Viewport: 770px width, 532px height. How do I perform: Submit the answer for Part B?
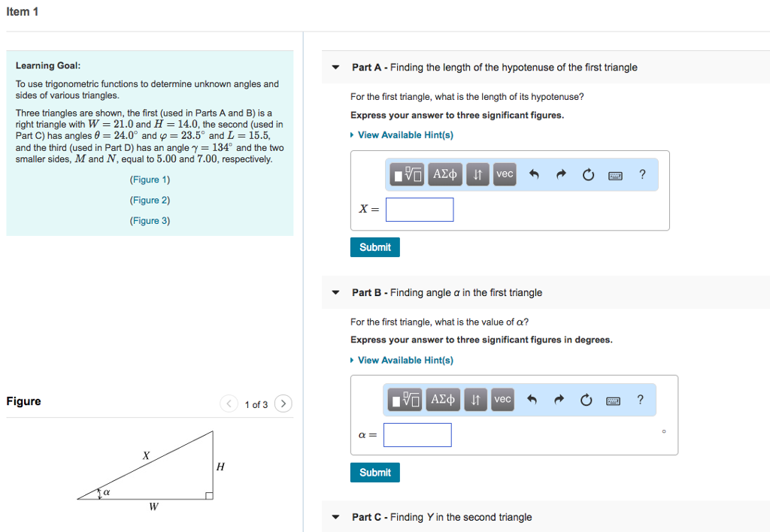374,472
